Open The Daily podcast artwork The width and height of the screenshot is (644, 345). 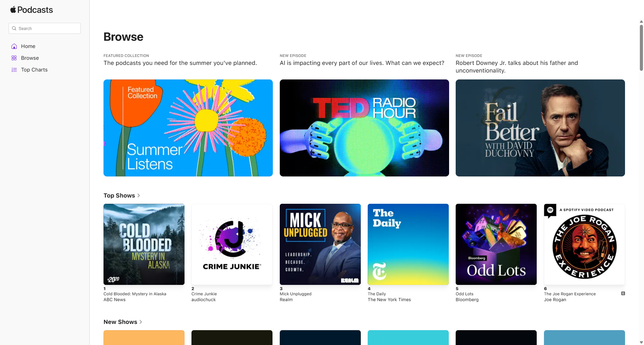click(x=408, y=244)
